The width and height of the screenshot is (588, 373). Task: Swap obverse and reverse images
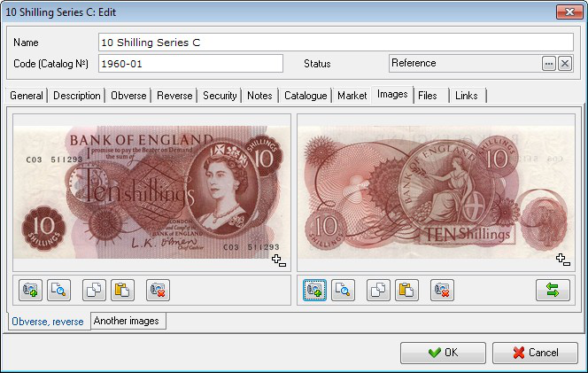pyautogui.click(x=553, y=290)
